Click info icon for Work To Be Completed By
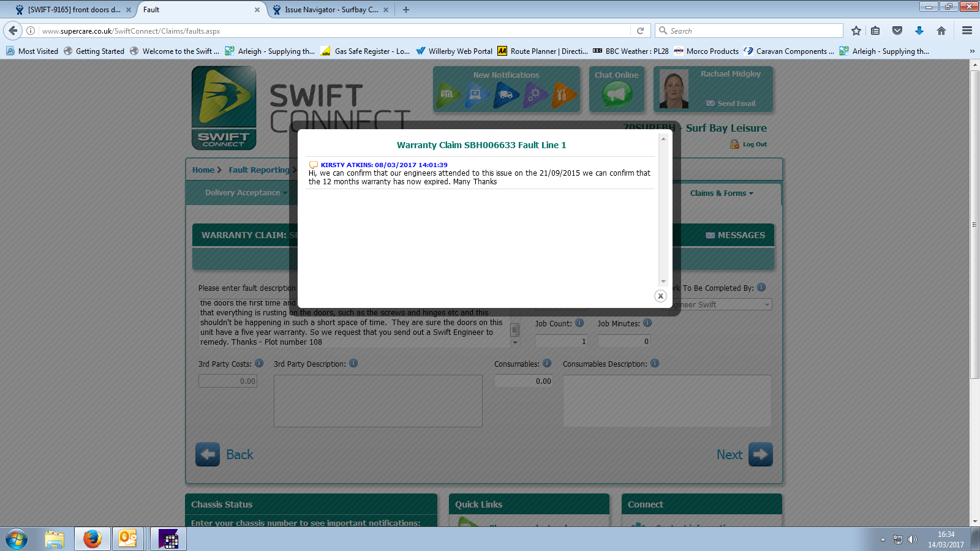This screenshot has height=551, width=980. [x=761, y=287]
